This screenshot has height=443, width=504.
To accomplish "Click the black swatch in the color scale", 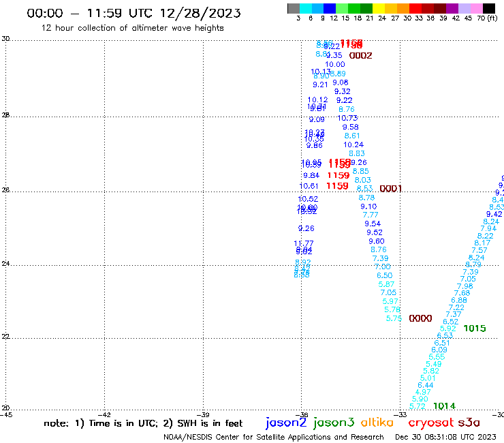I will click(488, 8).
